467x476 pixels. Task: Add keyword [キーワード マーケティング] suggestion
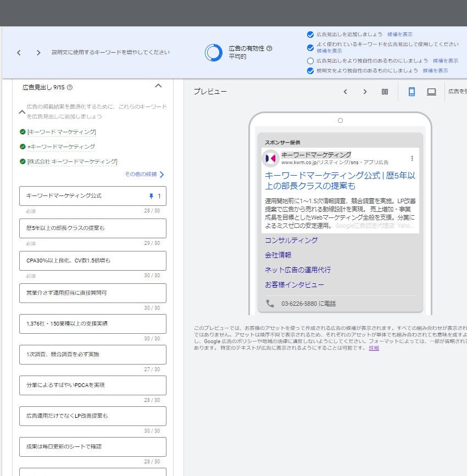62,132
